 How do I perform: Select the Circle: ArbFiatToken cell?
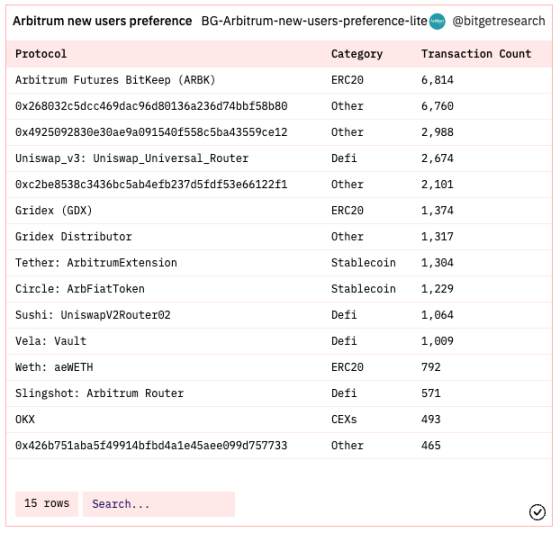pos(80,289)
